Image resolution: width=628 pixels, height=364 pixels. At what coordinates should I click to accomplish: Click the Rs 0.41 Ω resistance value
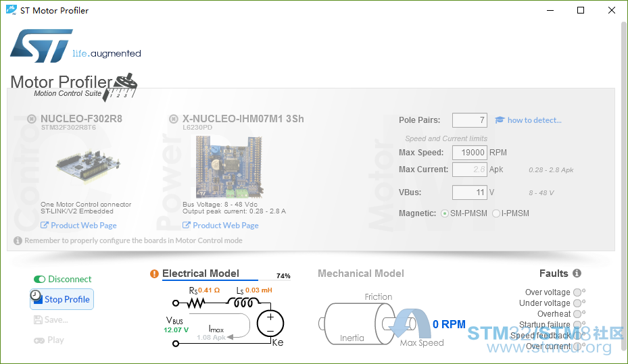(x=209, y=290)
